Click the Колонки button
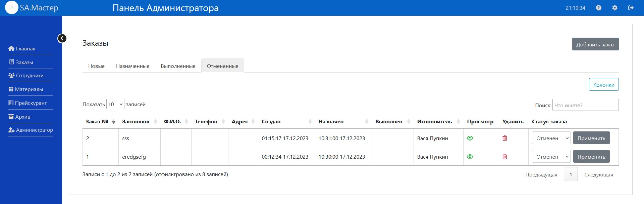The width and height of the screenshot is (644, 204). point(603,85)
